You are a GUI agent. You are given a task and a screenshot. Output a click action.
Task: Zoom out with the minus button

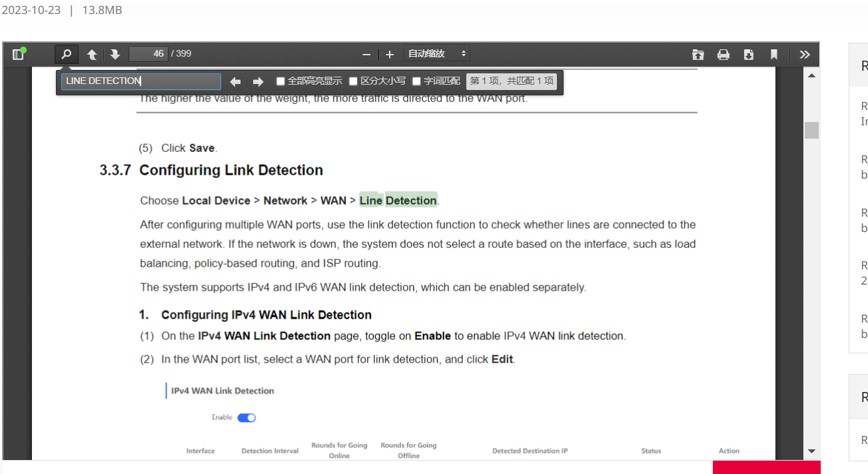click(366, 54)
